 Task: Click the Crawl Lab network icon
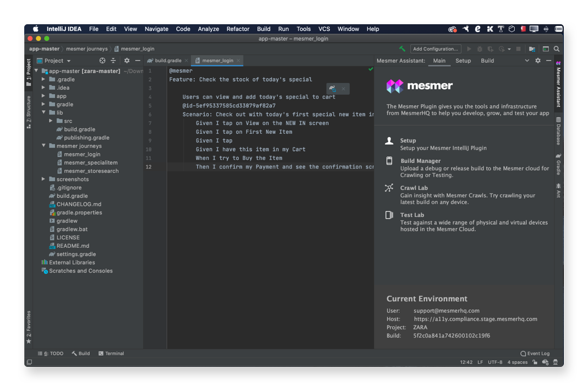[389, 188]
